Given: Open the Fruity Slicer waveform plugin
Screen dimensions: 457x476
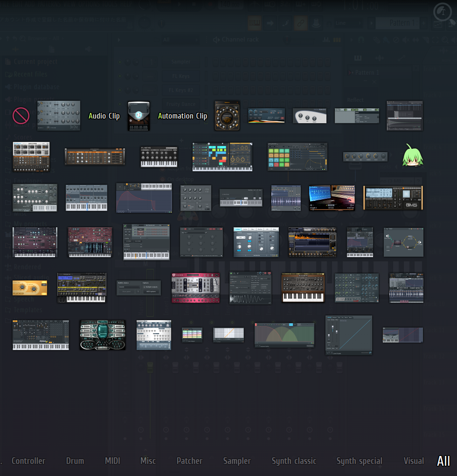Looking at the screenshot, I should [286, 197].
